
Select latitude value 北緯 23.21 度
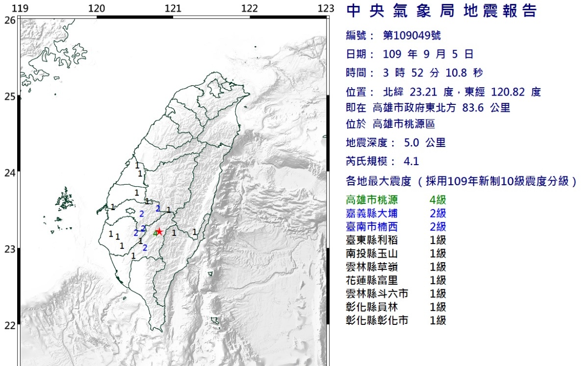tap(418, 92)
